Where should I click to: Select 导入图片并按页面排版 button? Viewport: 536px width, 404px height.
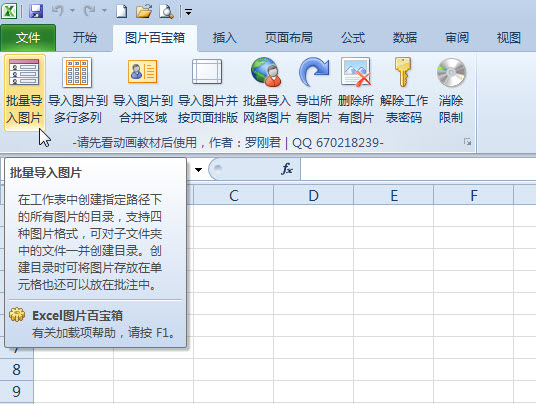(x=207, y=91)
